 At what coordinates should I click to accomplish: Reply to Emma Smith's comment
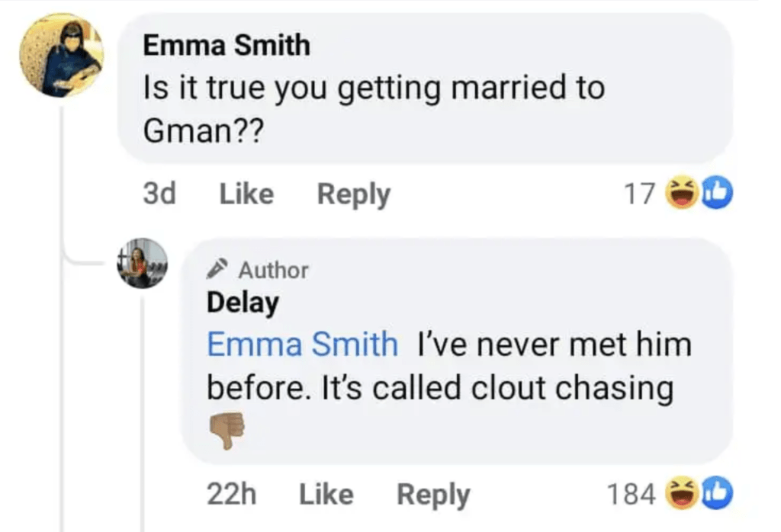(354, 194)
